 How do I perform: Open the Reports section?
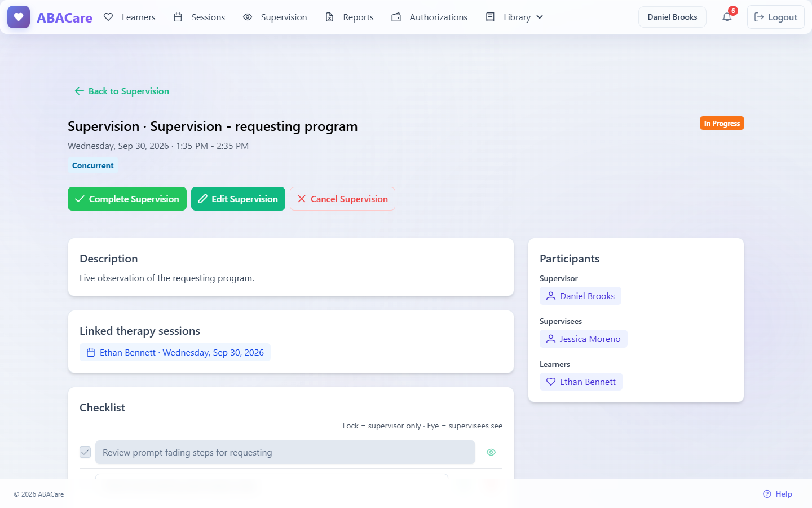[x=350, y=17]
